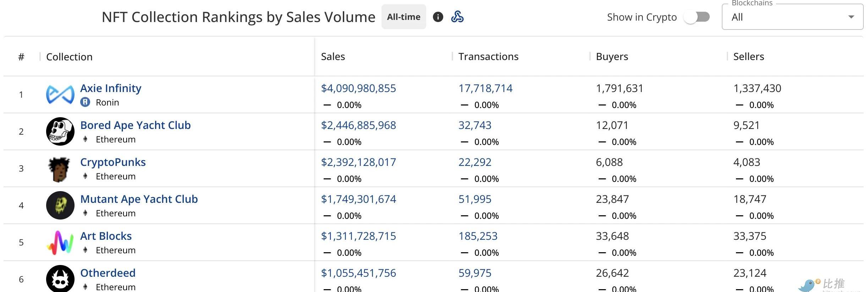Click the Axie Infinity collection logo
This screenshot has width=868, height=292.
click(x=60, y=94)
